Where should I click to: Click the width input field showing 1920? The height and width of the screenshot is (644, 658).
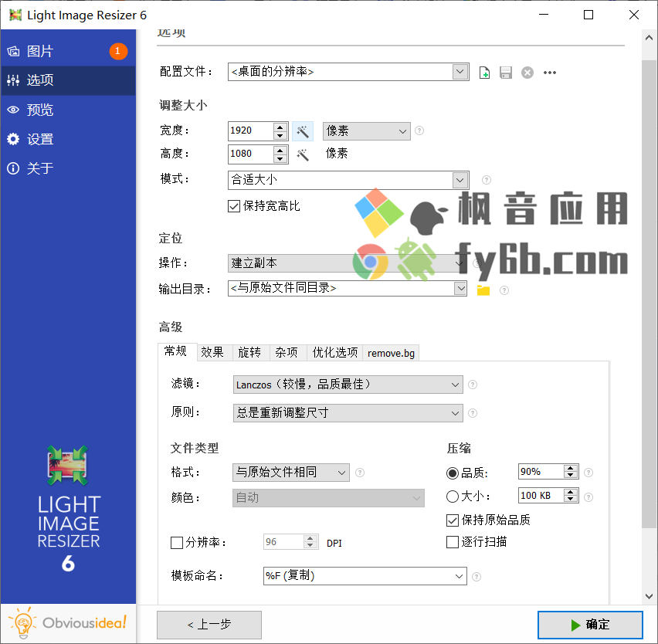(x=250, y=131)
